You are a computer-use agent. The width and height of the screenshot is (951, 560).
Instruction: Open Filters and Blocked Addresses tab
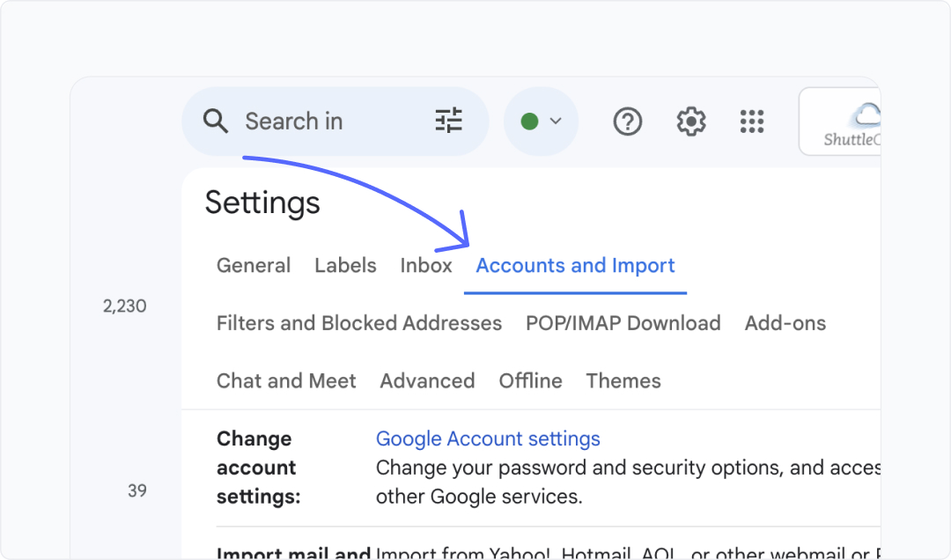pos(359,323)
